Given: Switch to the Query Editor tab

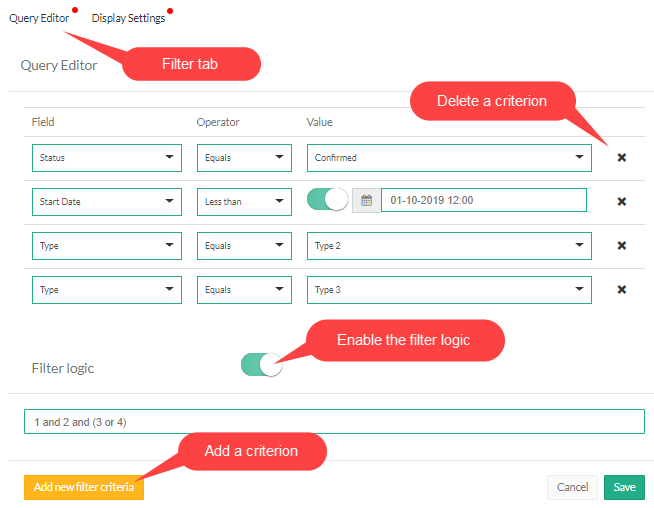Looking at the screenshot, I should (x=39, y=18).
